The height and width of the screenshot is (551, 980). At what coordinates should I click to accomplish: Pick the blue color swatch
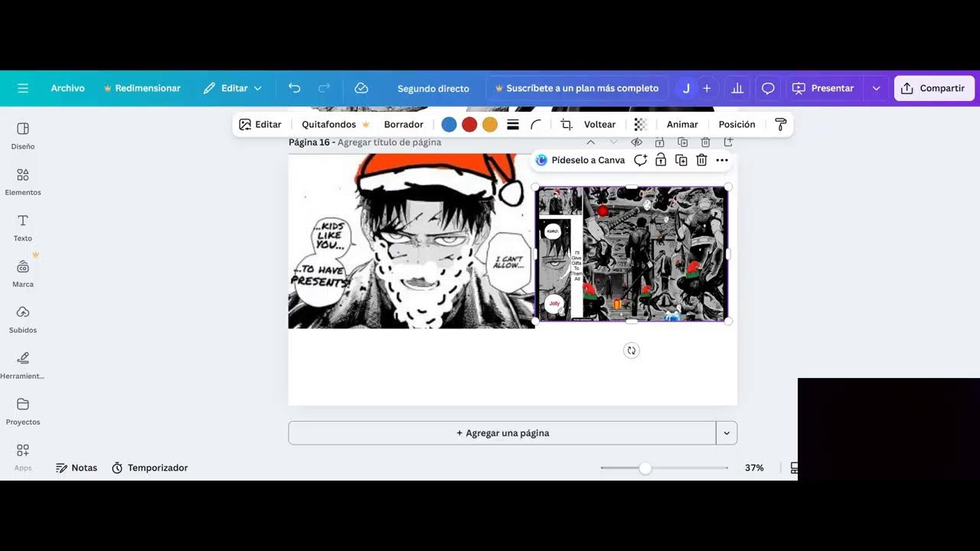coord(449,124)
